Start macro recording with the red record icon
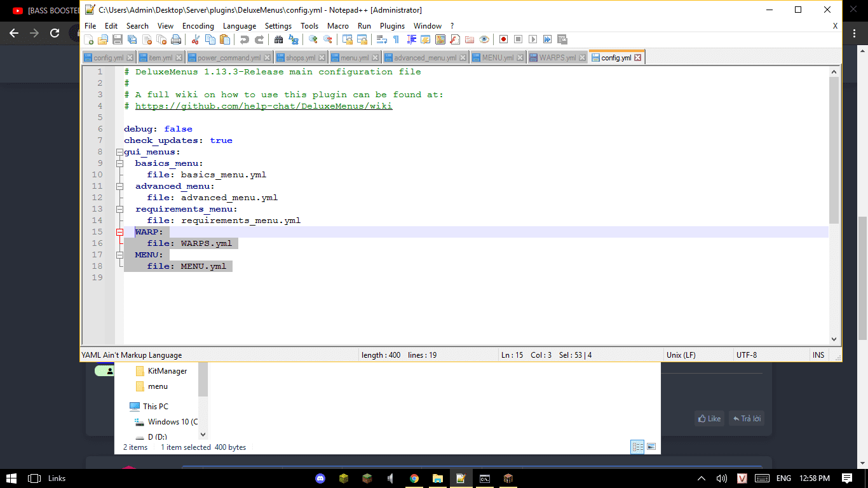Screen dimensions: 868x488 503,39
